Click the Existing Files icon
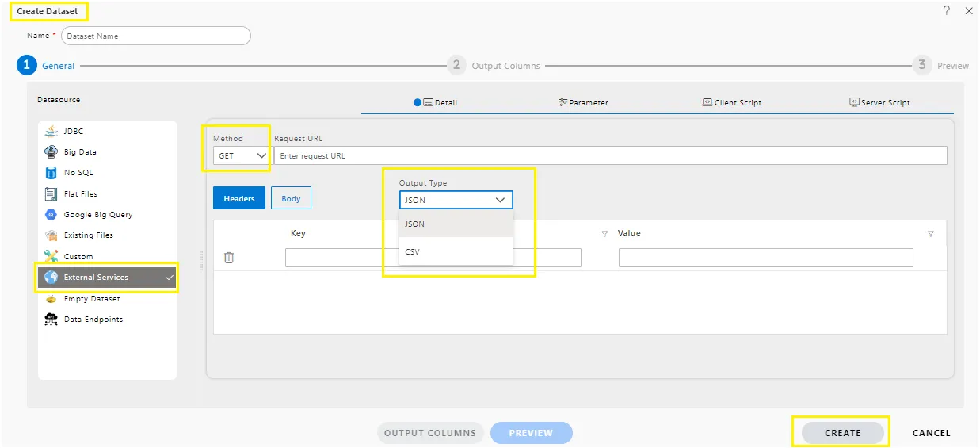The height and width of the screenshot is (448, 980). pos(51,235)
